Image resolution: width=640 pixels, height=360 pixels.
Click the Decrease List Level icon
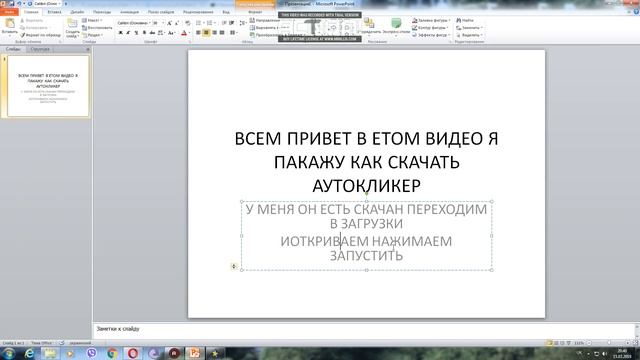224,23
